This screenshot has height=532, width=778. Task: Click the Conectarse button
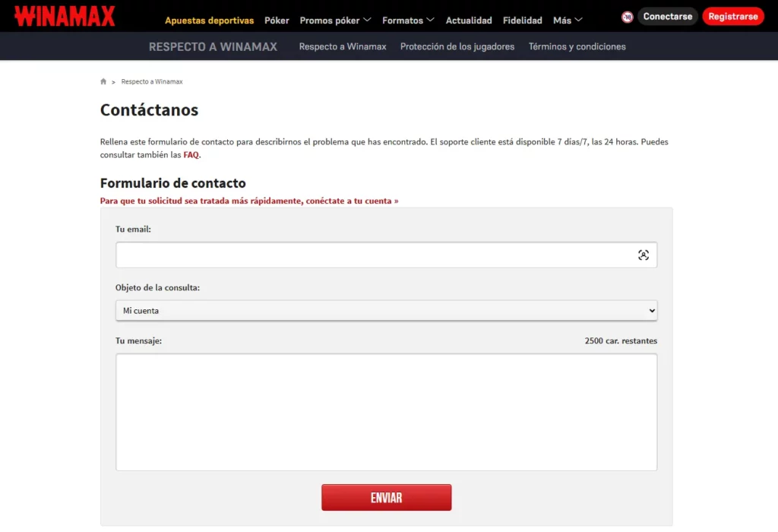pyautogui.click(x=668, y=17)
